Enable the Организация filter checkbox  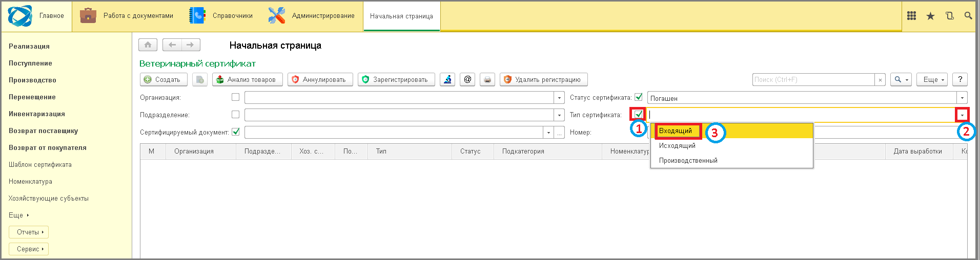[236, 97]
